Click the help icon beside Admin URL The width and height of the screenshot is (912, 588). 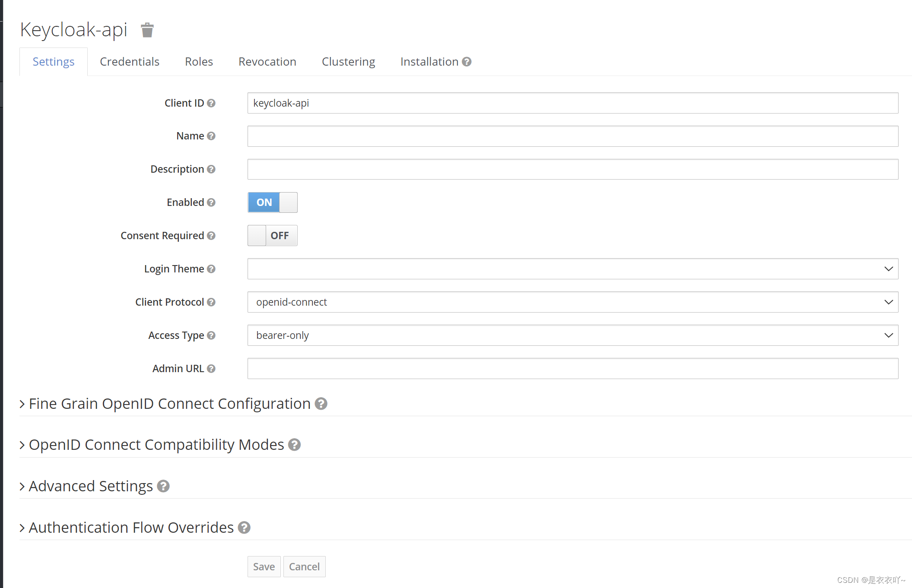[x=211, y=369]
